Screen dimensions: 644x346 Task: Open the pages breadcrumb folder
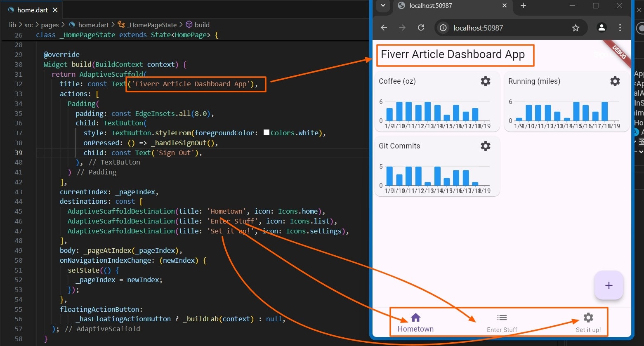click(x=50, y=25)
